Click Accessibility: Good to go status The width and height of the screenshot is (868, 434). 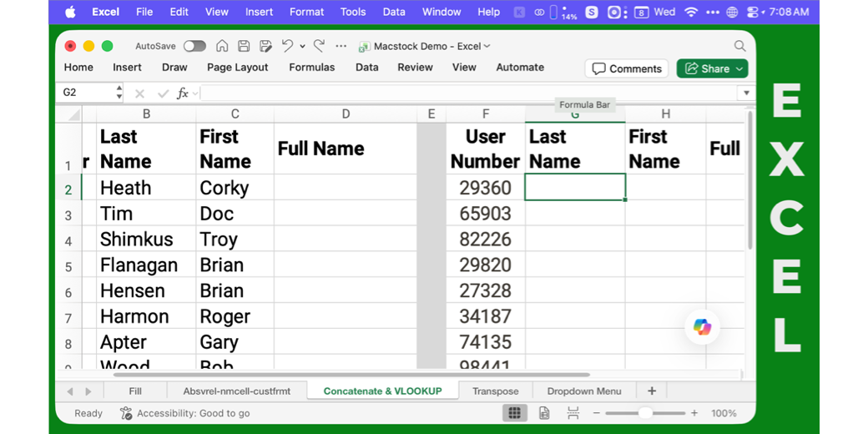[185, 413]
